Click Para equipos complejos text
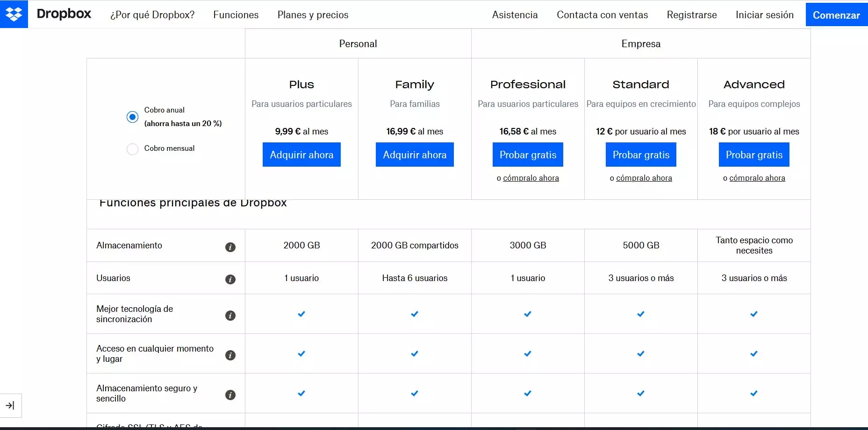 pyautogui.click(x=754, y=104)
